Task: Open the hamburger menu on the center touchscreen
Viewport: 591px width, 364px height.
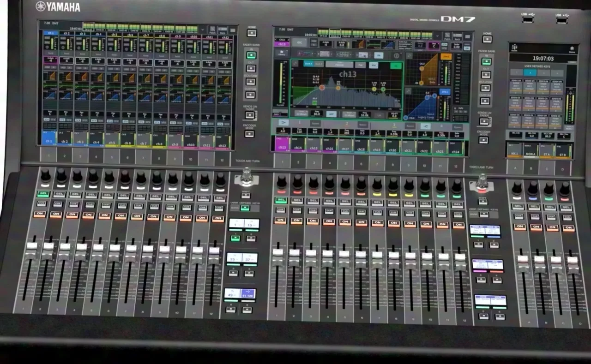Action: (x=467, y=36)
